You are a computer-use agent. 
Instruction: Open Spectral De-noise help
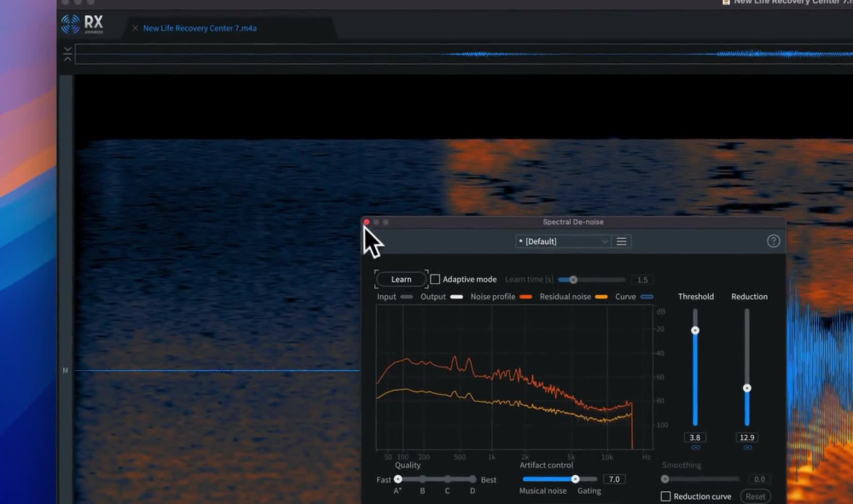773,241
